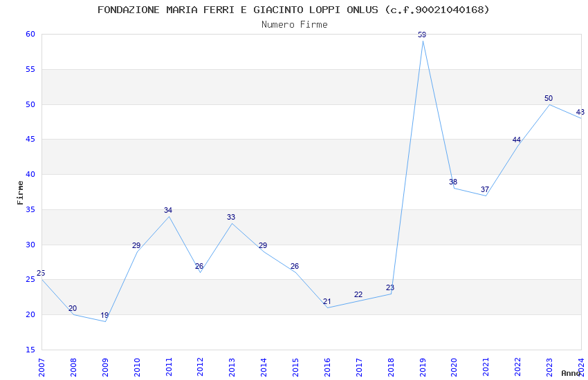
Task: Click the Numero Firme subtitle
Action: point(295,25)
